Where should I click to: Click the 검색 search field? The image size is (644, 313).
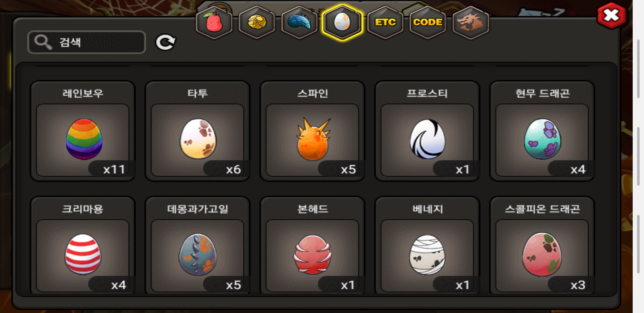click(86, 42)
